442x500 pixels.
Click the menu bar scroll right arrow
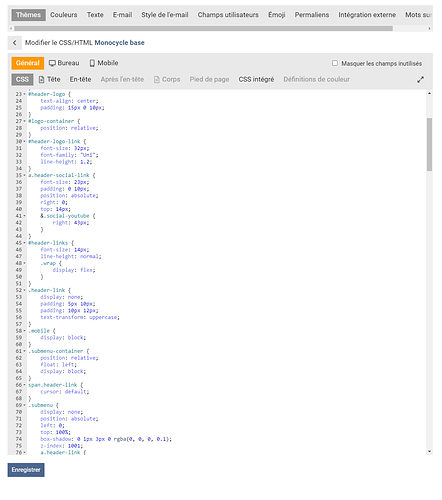pyautogui.click(x=429, y=29)
